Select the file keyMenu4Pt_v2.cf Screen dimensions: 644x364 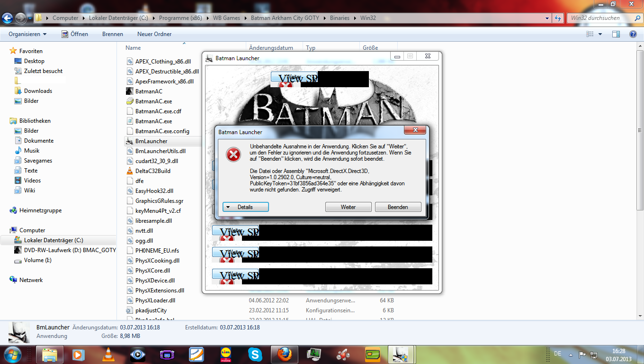tap(158, 210)
